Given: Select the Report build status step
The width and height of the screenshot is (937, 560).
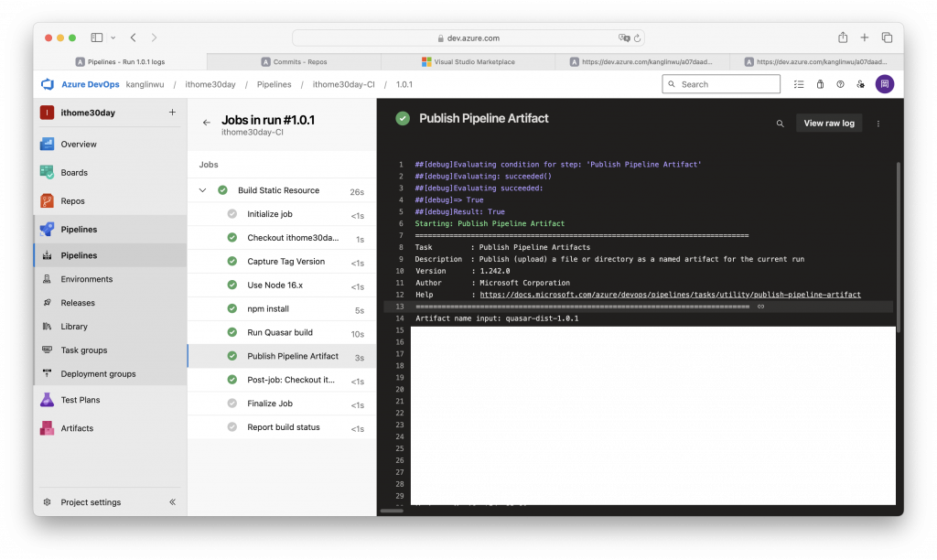Looking at the screenshot, I should click(282, 427).
